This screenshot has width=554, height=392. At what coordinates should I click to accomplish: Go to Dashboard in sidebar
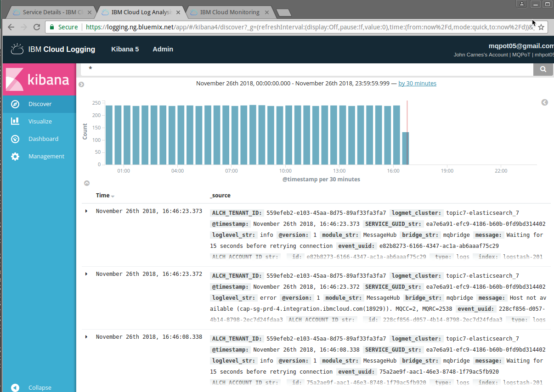pos(43,139)
